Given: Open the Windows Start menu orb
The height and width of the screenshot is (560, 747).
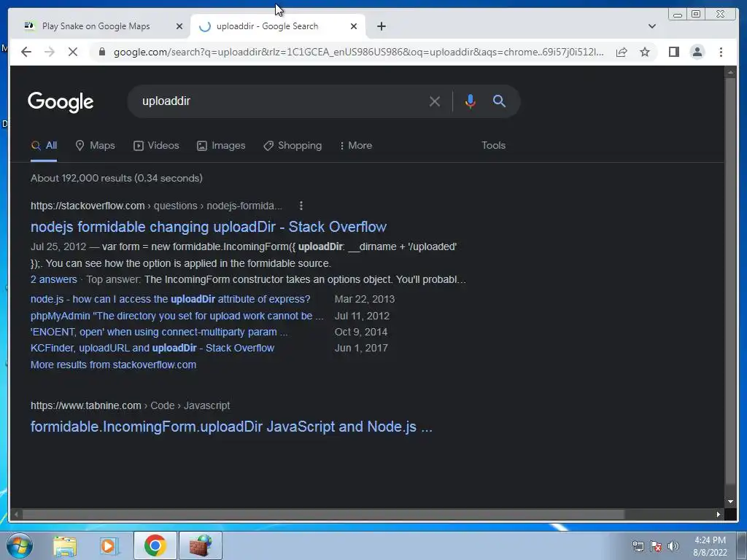Looking at the screenshot, I should (20, 545).
